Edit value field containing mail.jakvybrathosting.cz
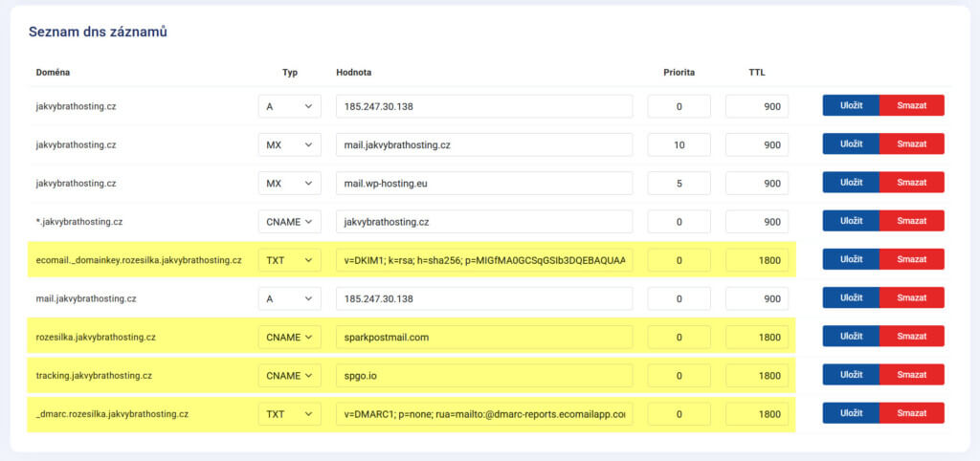980x461 pixels. point(484,144)
